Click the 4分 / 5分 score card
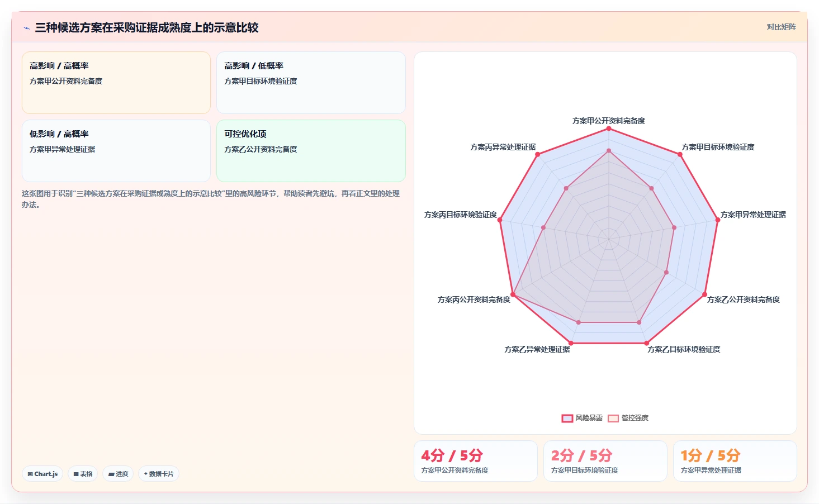Viewport: 819px width, 504px height. coord(476,461)
